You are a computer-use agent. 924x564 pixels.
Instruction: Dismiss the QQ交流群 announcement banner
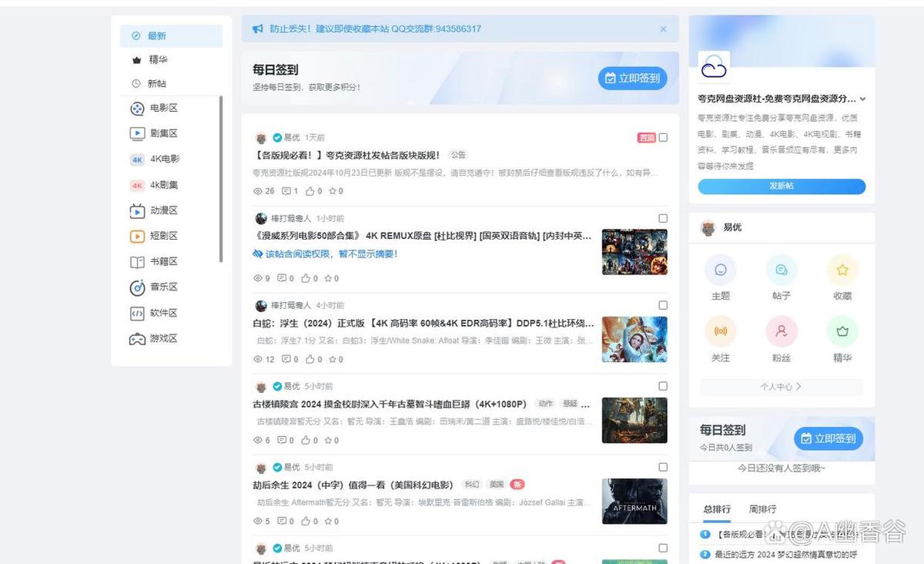coord(663,29)
